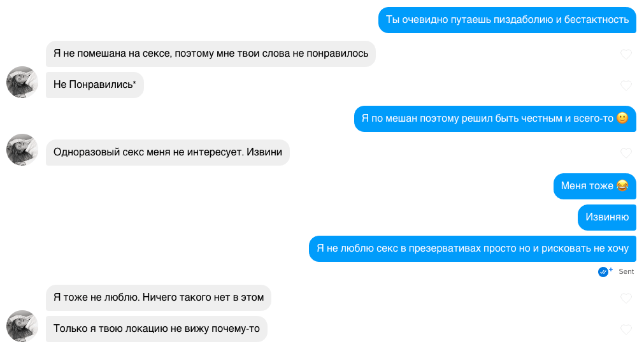
Task: Like the 'Я тоже не люблю' message
Action: (626, 298)
